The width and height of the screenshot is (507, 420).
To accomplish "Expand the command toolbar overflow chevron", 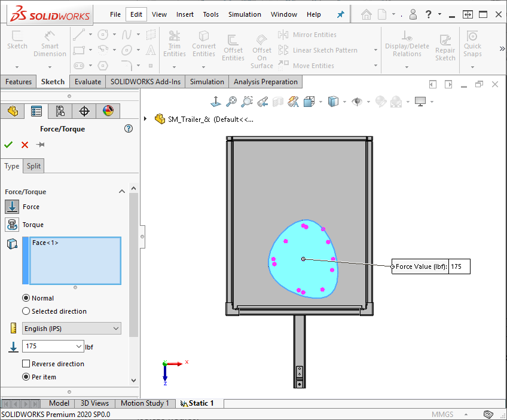I will pos(502,49).
